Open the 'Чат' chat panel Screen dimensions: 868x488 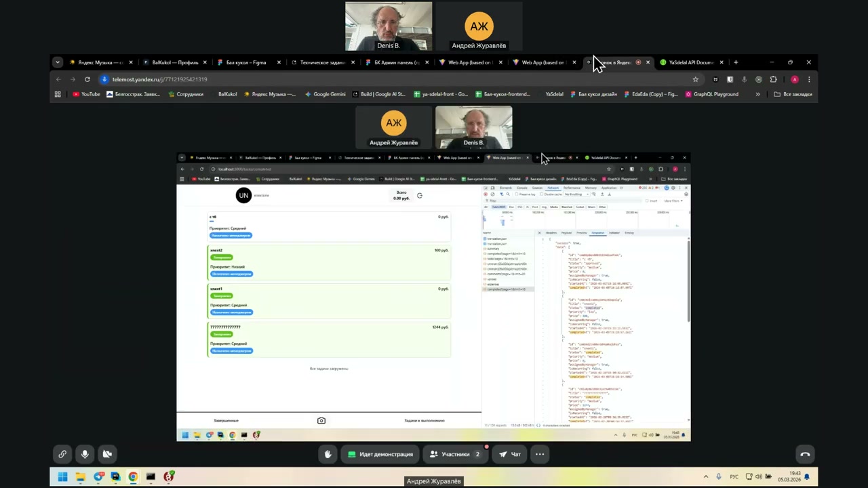point(510,454)
